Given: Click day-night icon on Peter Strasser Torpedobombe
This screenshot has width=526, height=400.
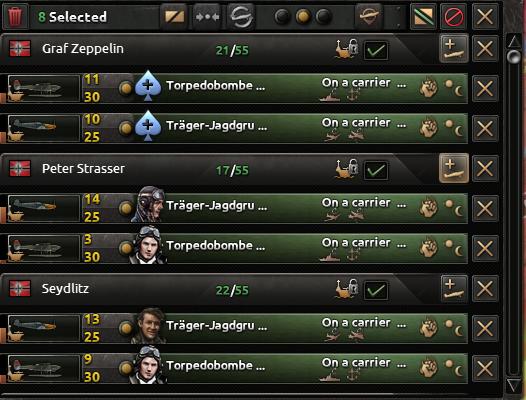Looking at the screenshot, I should (x=454, y=248).
